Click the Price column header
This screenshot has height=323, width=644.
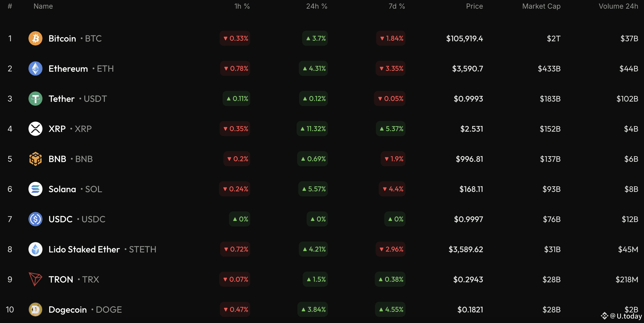474,6
